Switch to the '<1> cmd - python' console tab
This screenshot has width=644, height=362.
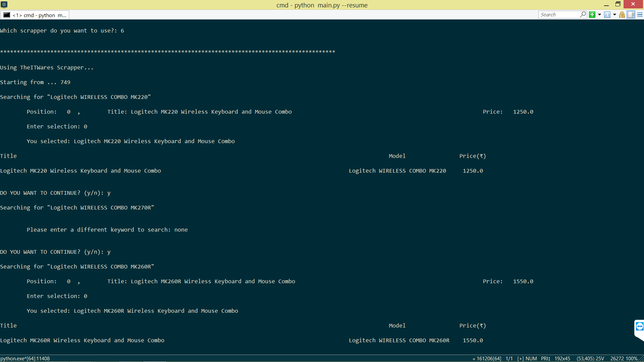(35, 15)
